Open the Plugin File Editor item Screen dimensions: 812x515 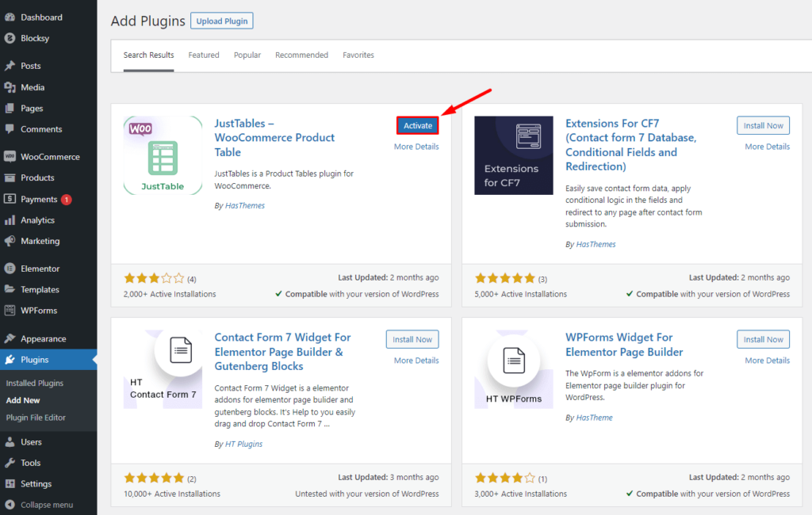[x=36, y=418]
